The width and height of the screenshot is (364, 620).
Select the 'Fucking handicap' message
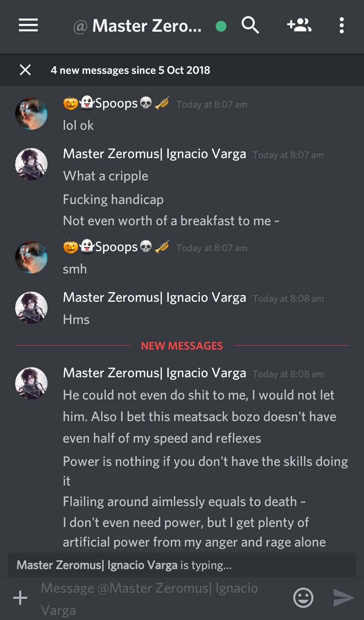click(113, 200)
